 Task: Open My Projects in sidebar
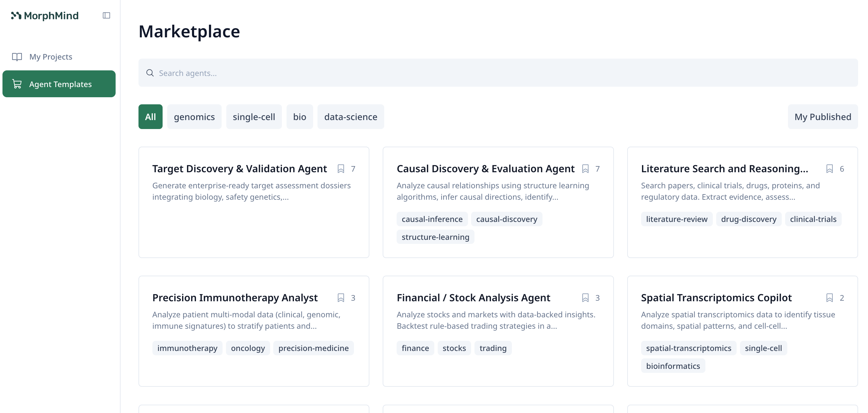[x=51, y=56]
